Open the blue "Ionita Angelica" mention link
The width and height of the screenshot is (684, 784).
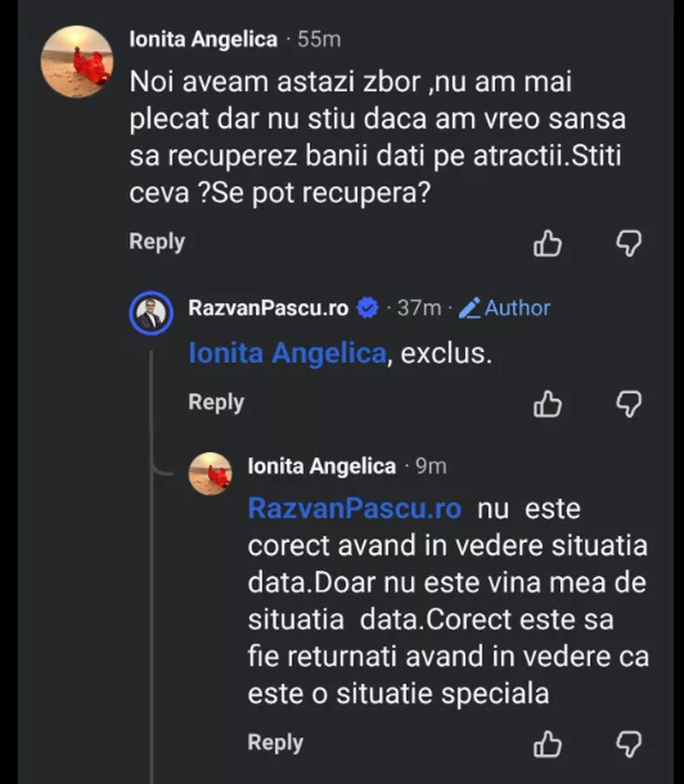pos(288,354)
